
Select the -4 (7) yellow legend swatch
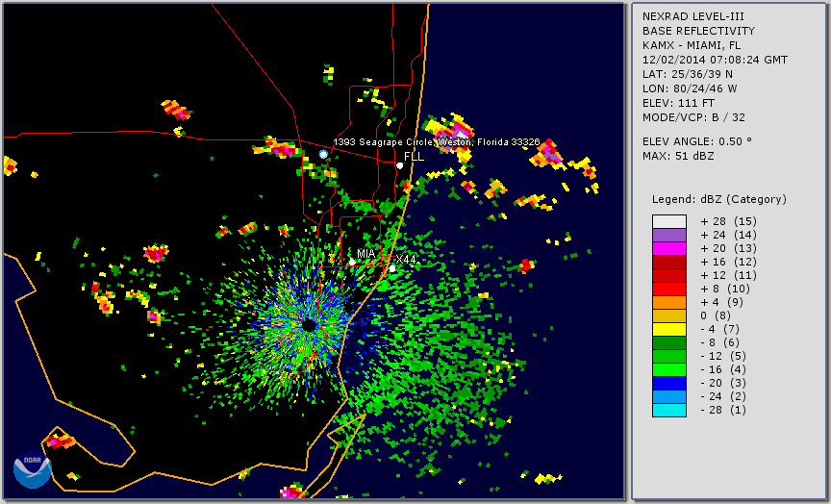click(x=669, y=330)
